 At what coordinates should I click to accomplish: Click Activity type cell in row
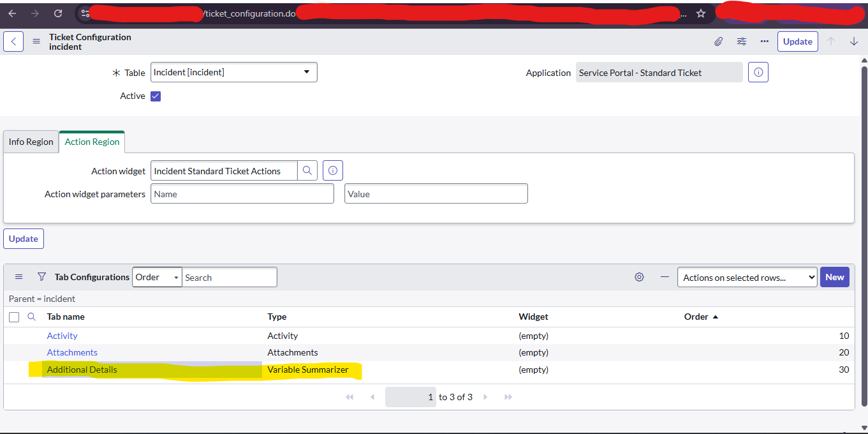click(283, 336)
